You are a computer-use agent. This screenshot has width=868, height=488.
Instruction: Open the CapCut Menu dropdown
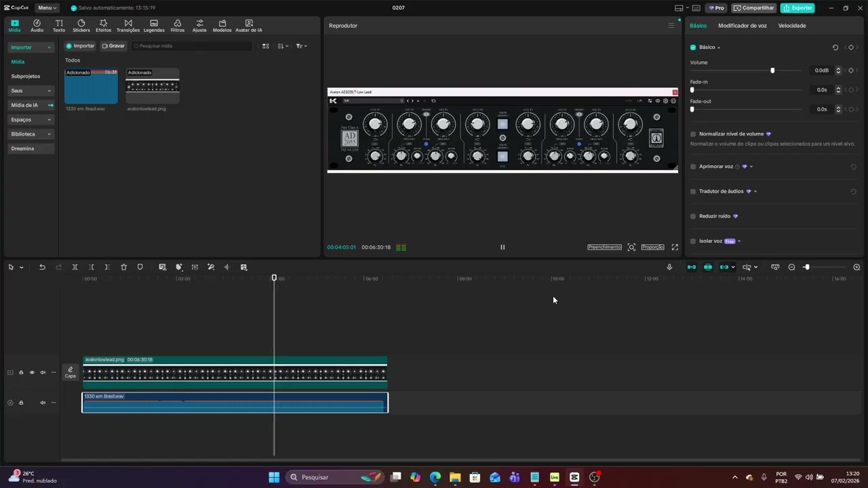47,7
